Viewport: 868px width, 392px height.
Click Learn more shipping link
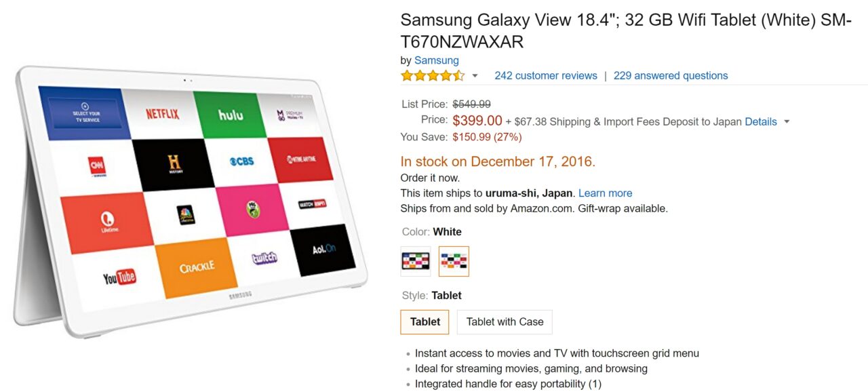click(605, 193)
